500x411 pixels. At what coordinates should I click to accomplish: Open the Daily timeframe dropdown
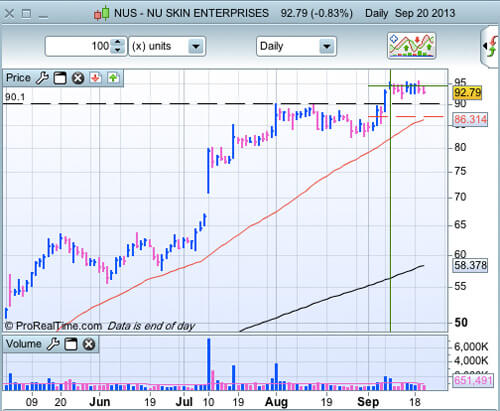296,46
